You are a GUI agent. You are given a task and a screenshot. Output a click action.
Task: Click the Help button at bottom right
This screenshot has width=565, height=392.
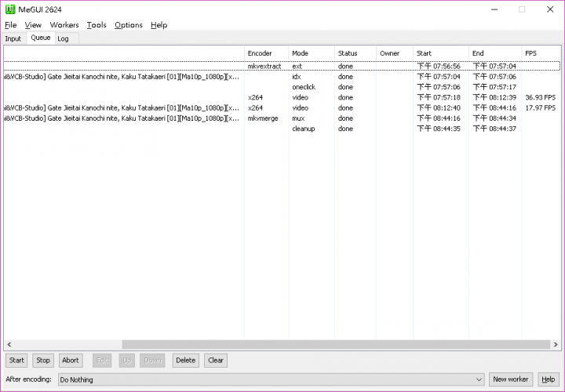click(549, 379)
